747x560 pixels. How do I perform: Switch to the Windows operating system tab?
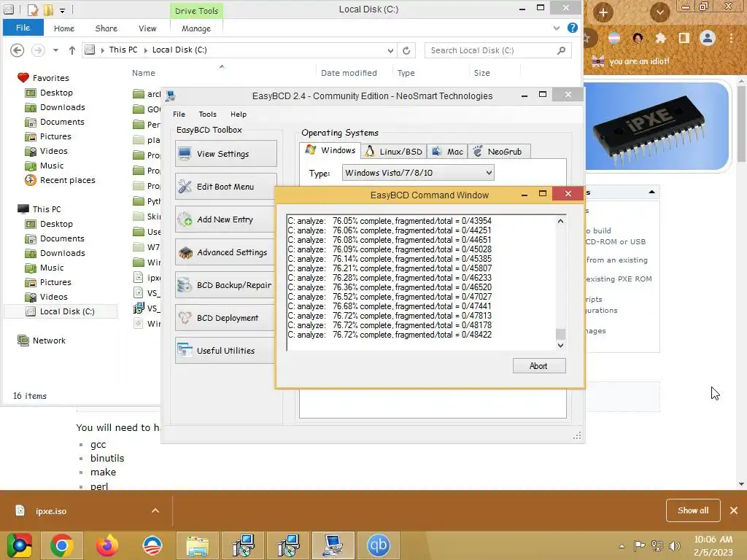[330, 150]
